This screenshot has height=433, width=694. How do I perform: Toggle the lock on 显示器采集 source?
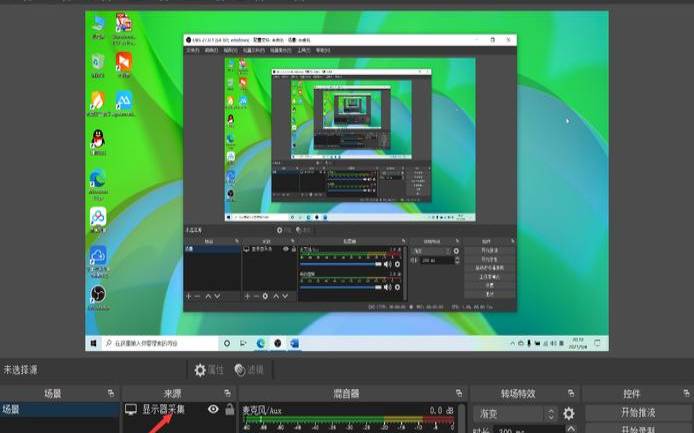[229, 409]
